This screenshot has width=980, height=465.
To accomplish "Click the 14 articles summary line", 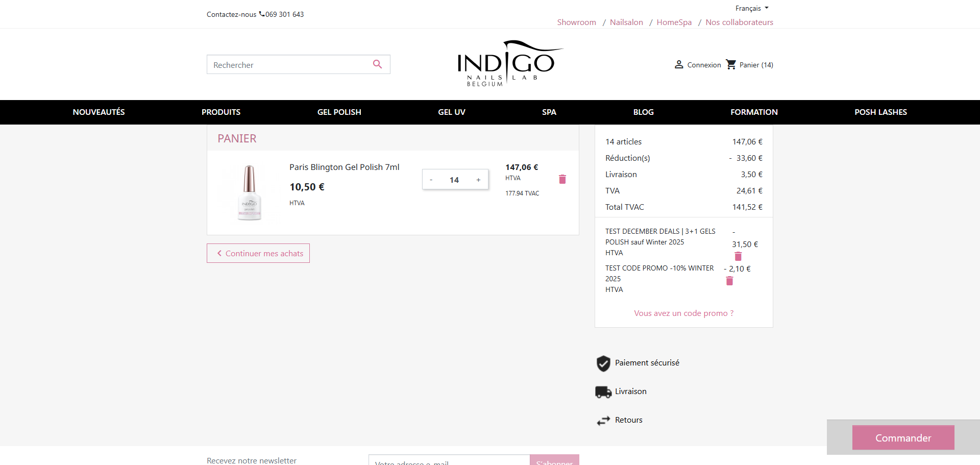I will (684, 142).
